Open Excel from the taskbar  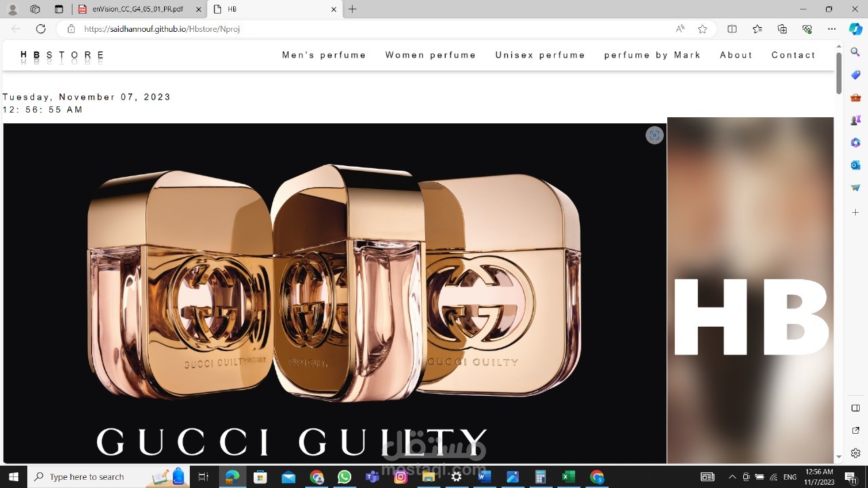pos(568,477)
